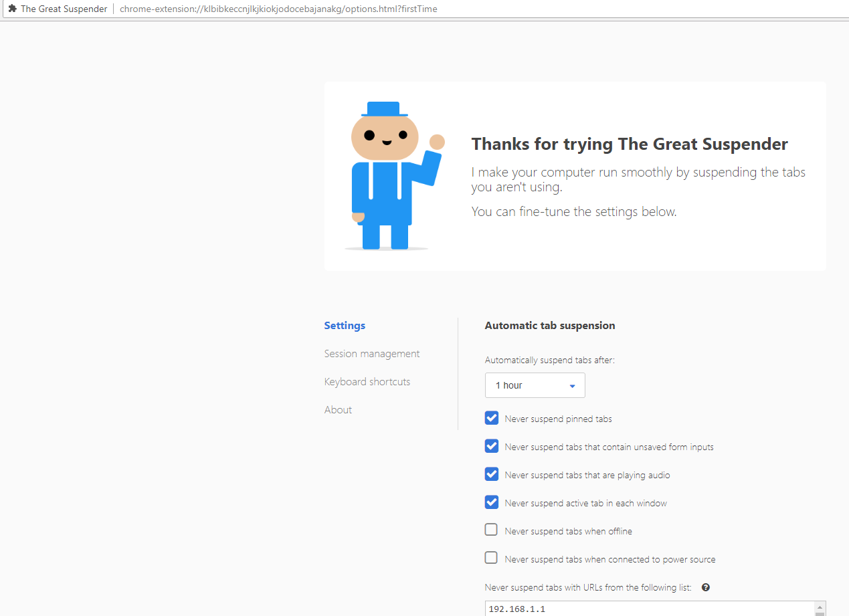Image resolution: width=849 pixels, height=616 pixels.
Task: Go to Keyboard shortcuts section
Action: (367, 382)
